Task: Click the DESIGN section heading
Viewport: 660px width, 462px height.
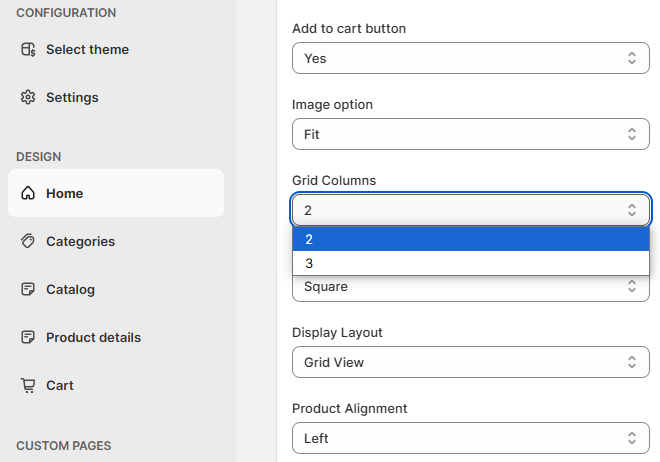Action: click(39, 157)
